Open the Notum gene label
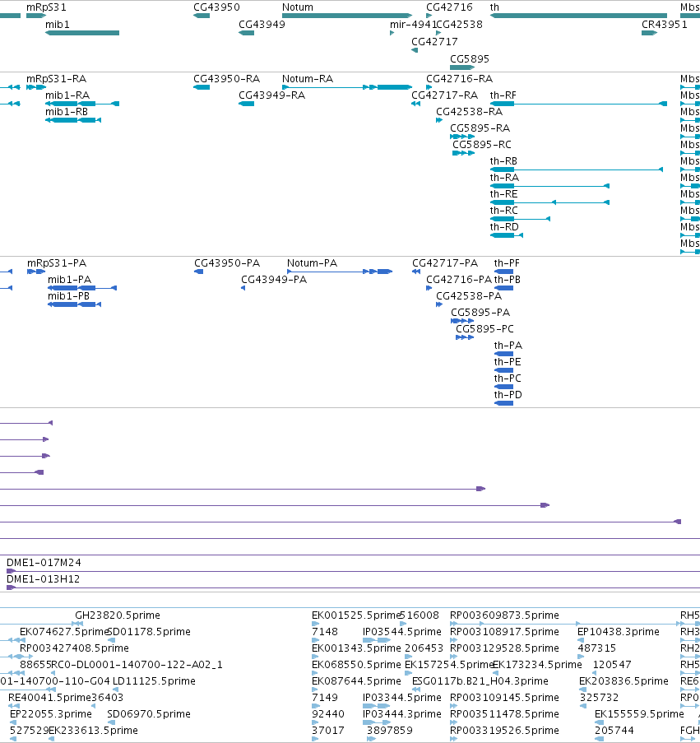700x743 pixels. click(298, 7)
